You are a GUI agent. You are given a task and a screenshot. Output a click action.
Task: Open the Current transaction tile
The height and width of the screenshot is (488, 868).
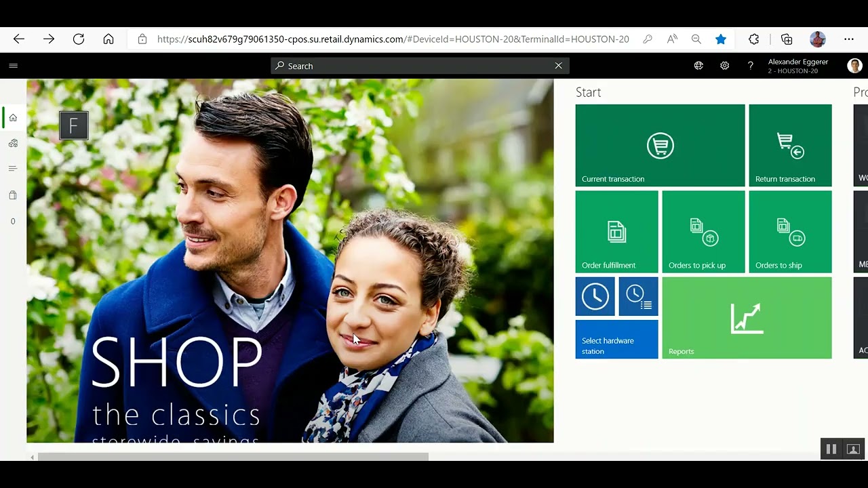(x=660, y=145)
